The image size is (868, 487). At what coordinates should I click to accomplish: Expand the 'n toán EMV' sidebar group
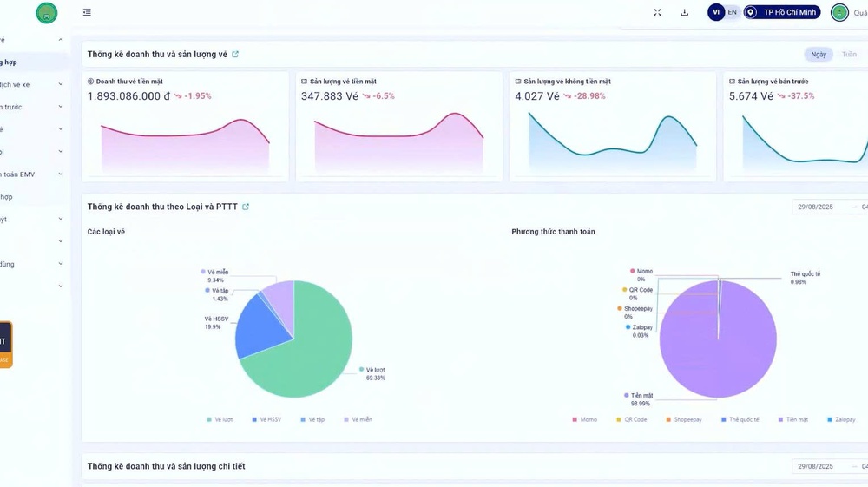point(61,174)
